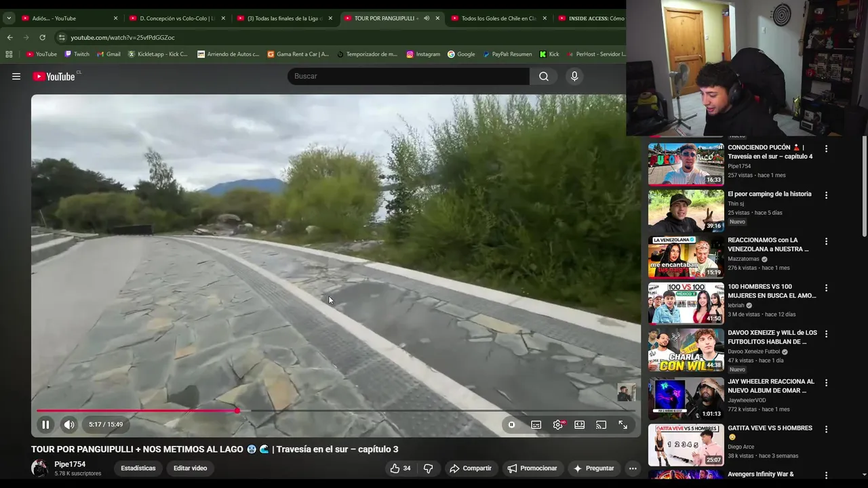
Task: Open player settings gear
Action: (x=558, y=425)
